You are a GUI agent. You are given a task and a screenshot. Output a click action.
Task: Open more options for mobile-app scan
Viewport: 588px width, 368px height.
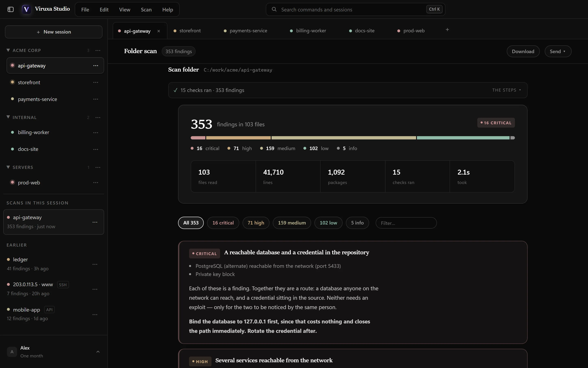pyautogui.click(x=95, y=315)
